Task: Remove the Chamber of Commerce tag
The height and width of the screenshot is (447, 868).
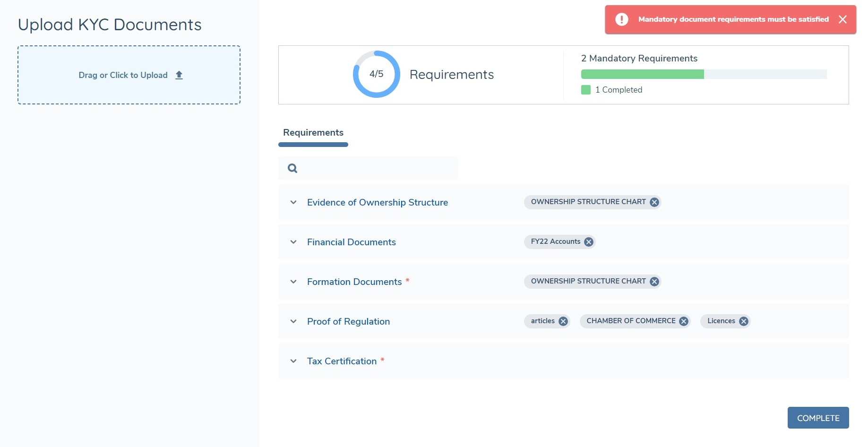Action: pyautogui.click(x=683, y=321)
